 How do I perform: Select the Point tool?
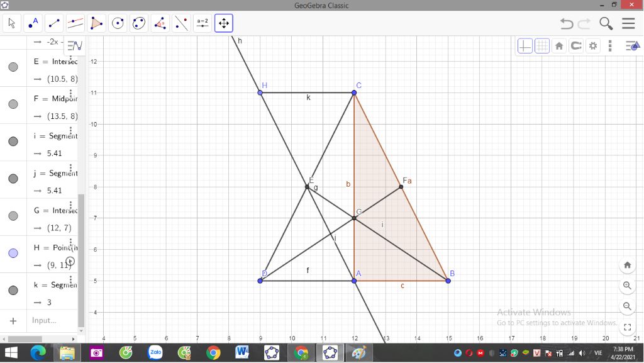click(33, 23)
